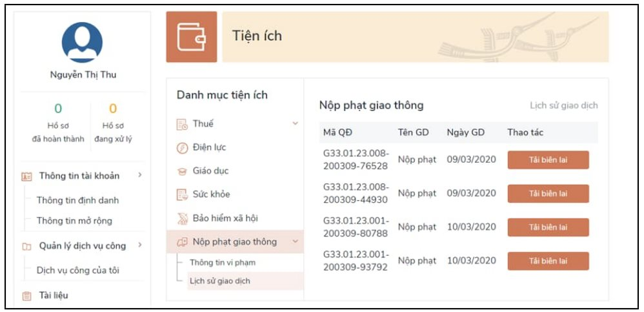The height and width of the screenshot is (312, 644).
Task: Download receipt for G33.01.23.001-200309-93792
Action: click(x=548, y=261)
